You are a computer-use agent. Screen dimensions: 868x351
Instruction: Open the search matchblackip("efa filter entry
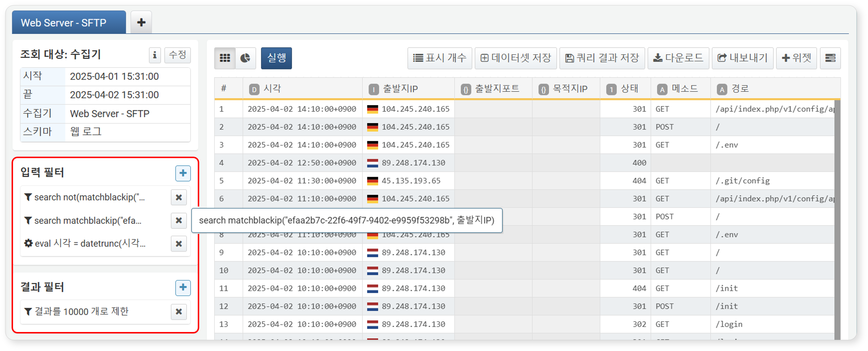(88, 221)
